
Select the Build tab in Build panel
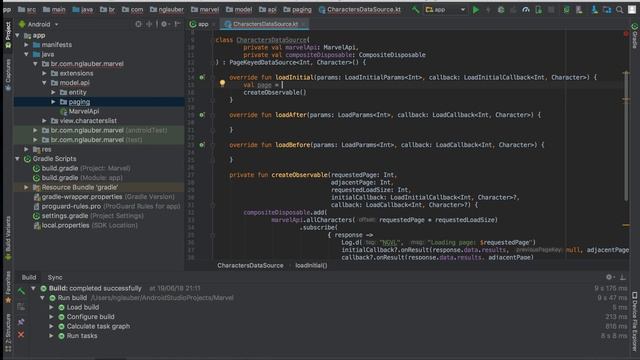[29, 277]
